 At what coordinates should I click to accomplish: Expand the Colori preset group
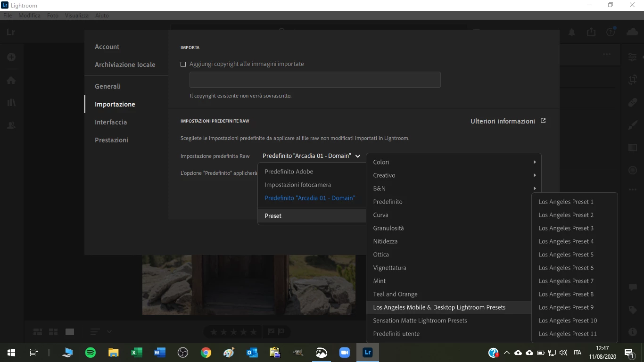click(x=454, y=162)
